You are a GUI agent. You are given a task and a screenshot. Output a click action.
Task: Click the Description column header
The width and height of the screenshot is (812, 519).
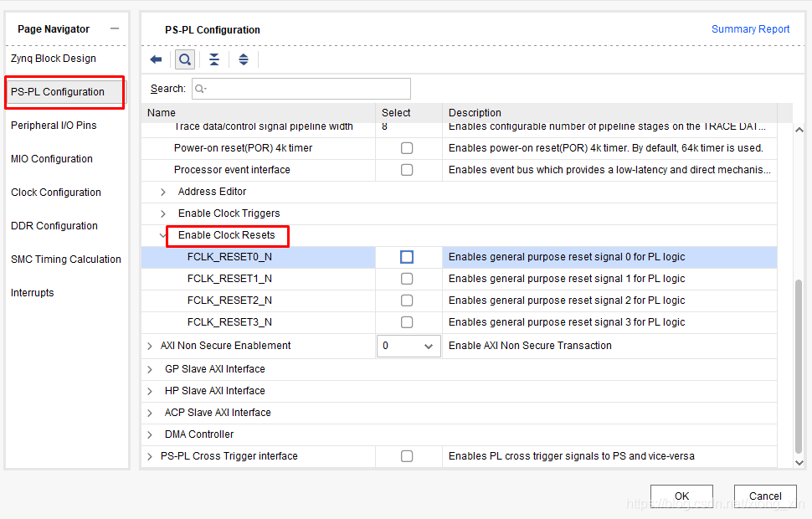[x=609, y=112]
